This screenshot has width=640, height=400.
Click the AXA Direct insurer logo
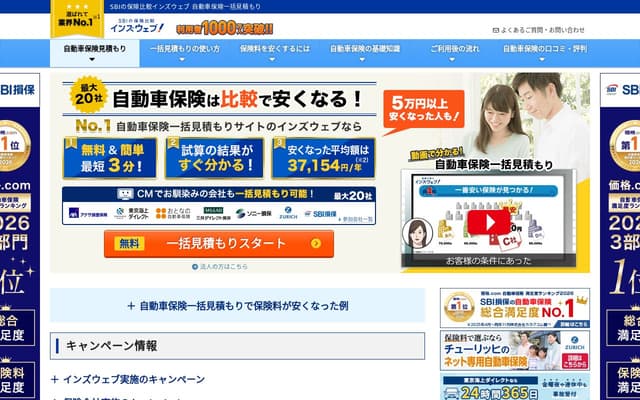[x=88, y=214]
